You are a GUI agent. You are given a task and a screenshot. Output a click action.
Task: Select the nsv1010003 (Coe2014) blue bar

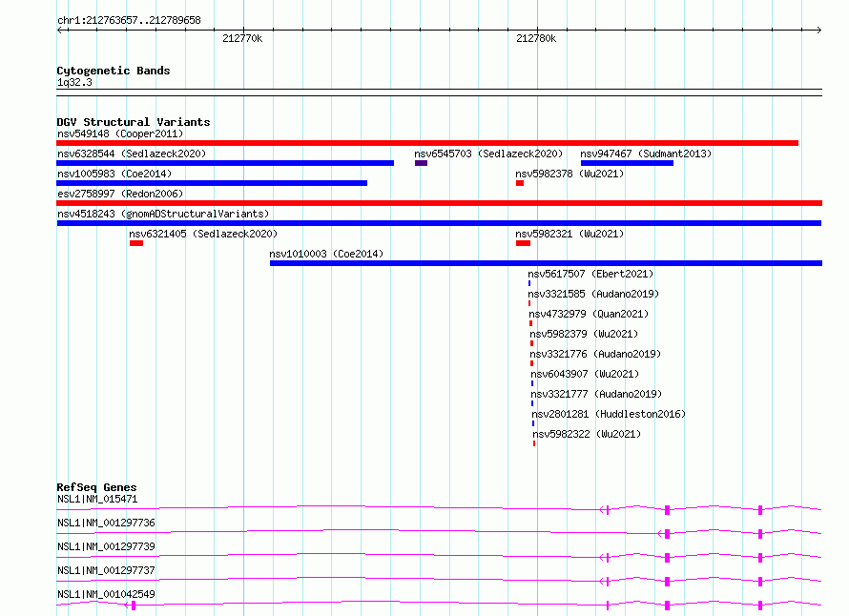point(546,263)
